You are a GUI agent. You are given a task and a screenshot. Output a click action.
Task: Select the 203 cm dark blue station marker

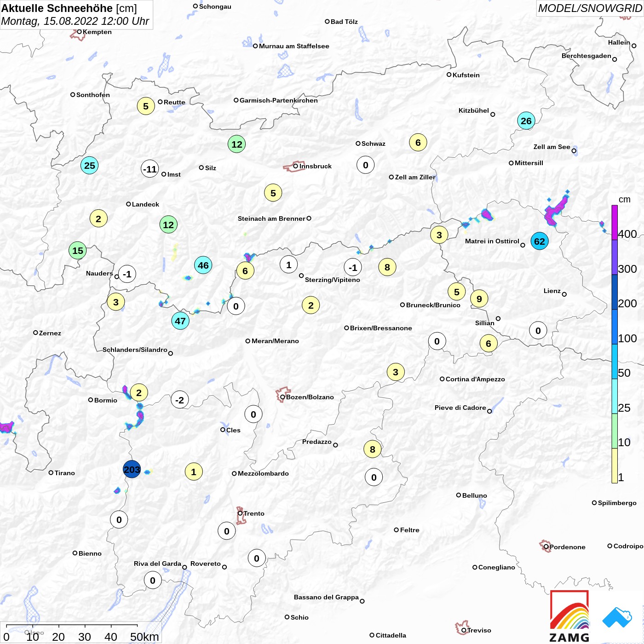click(x=132, y=469)
